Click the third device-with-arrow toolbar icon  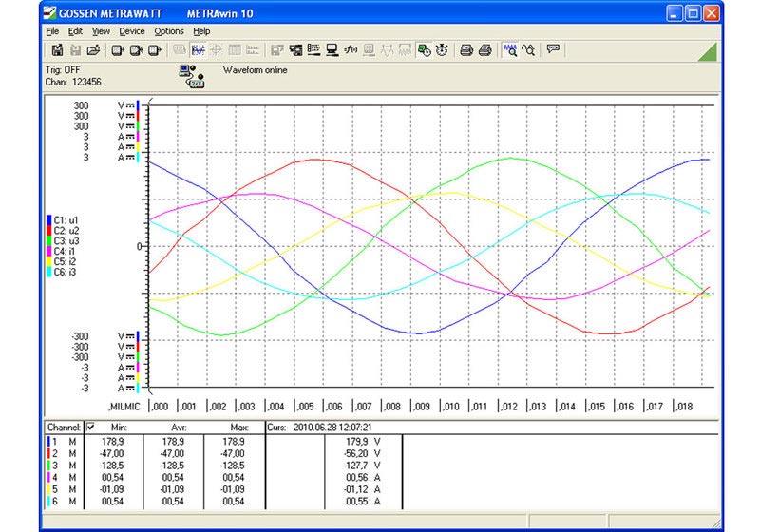tap(154, 50)
